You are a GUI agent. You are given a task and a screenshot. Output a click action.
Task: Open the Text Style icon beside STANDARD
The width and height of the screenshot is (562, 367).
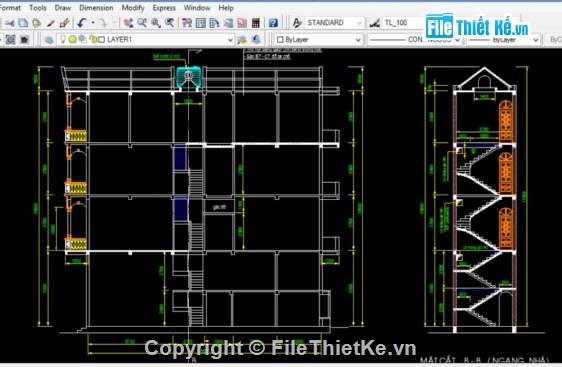coord(297,23)
